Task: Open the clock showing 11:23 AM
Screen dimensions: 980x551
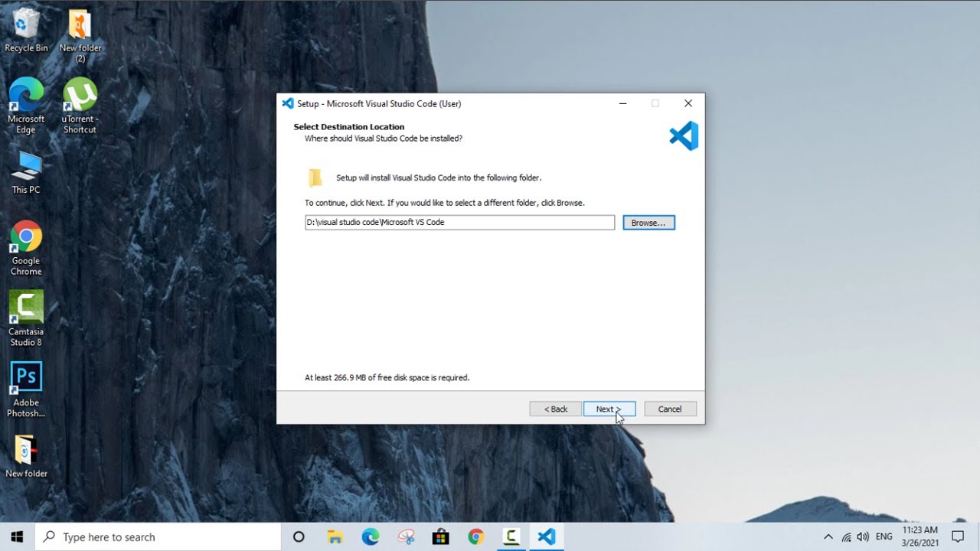Action: click(x=920, y=536)
